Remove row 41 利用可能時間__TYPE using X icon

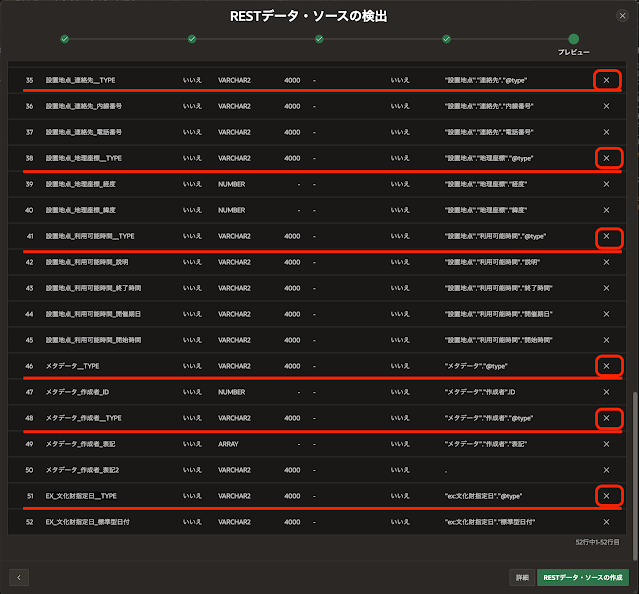[x=606, y=236]
